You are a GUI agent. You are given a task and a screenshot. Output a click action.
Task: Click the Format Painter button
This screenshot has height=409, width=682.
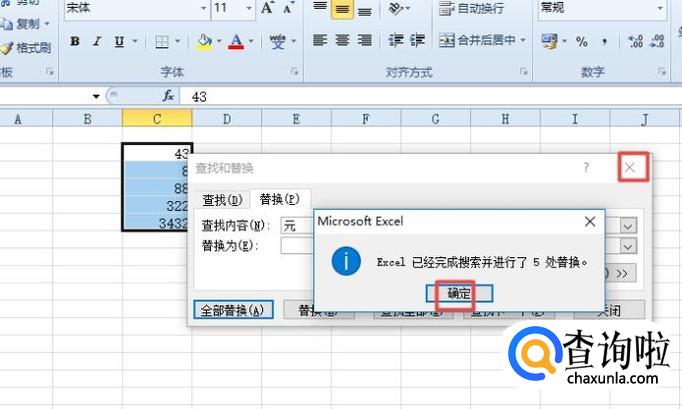(27, 48)
